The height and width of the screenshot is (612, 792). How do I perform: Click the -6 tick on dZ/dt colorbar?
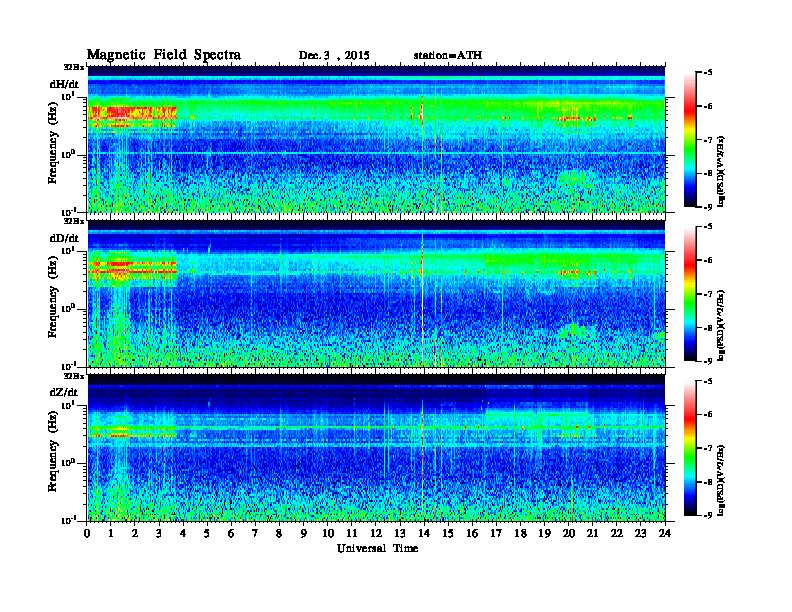708,415
